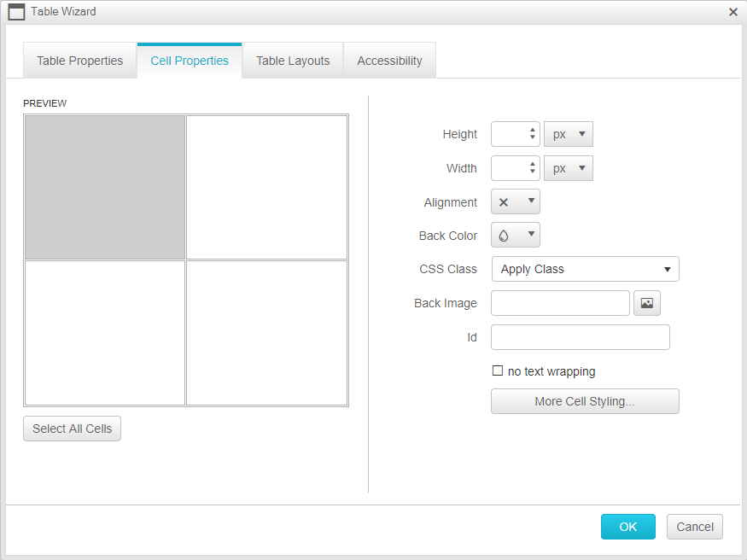Open the Table Layouts tab
This screenshot has width=747, height=560.
tap(293, 61)
